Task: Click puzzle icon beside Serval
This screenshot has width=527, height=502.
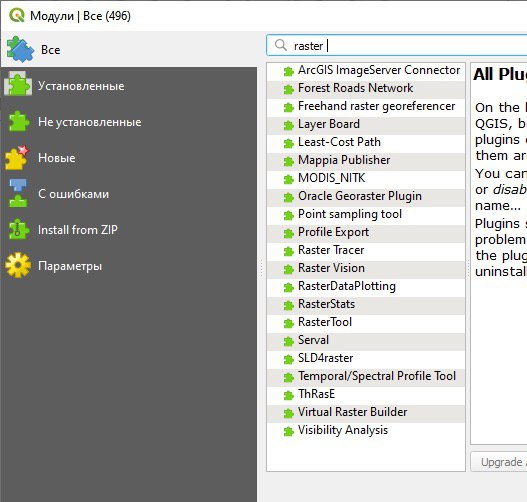Action: click(x=288, y=341)
